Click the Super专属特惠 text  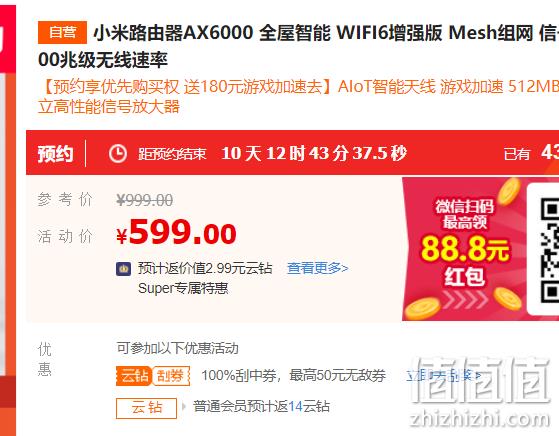tap(183, 288)
